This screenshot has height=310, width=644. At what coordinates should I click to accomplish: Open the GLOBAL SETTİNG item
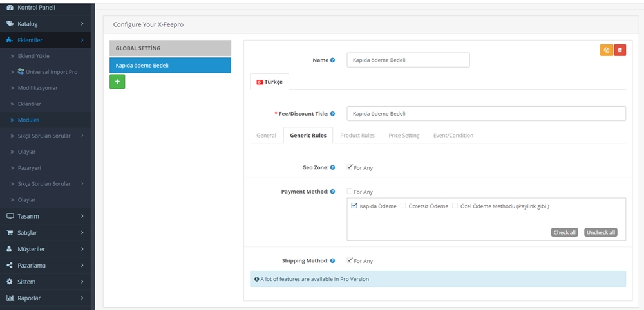(171, 48)
